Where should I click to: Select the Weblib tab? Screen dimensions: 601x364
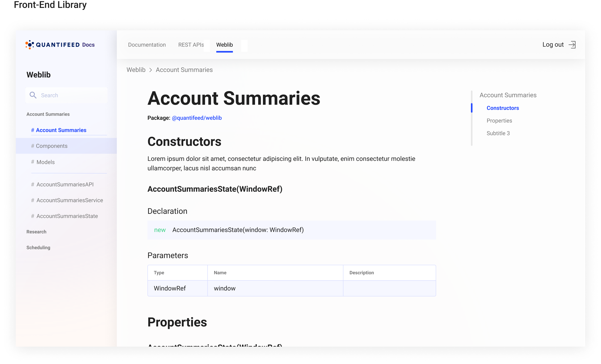click(x=224, y=45)
